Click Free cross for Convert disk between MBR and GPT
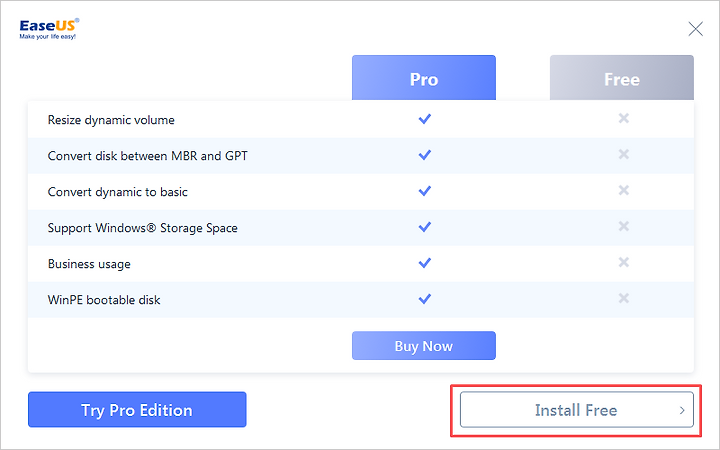This screenshot has height=450, width=720. pos(624,154)
